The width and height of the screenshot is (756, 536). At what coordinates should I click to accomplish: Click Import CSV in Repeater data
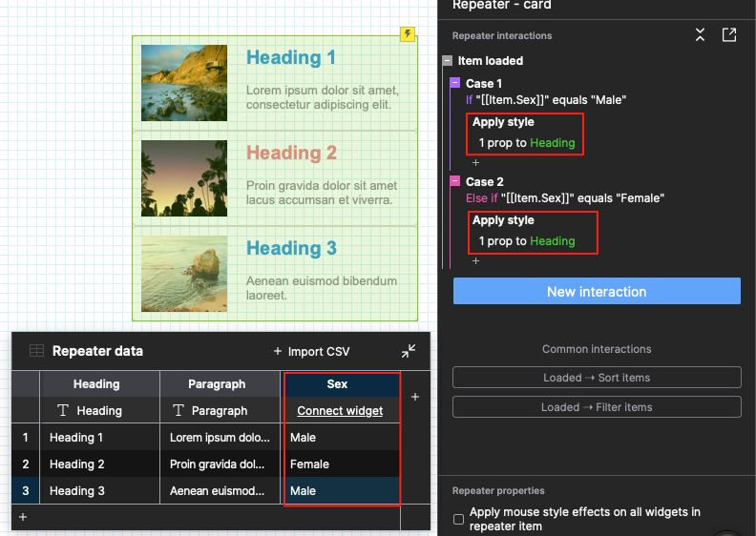[x=311, y=352]
